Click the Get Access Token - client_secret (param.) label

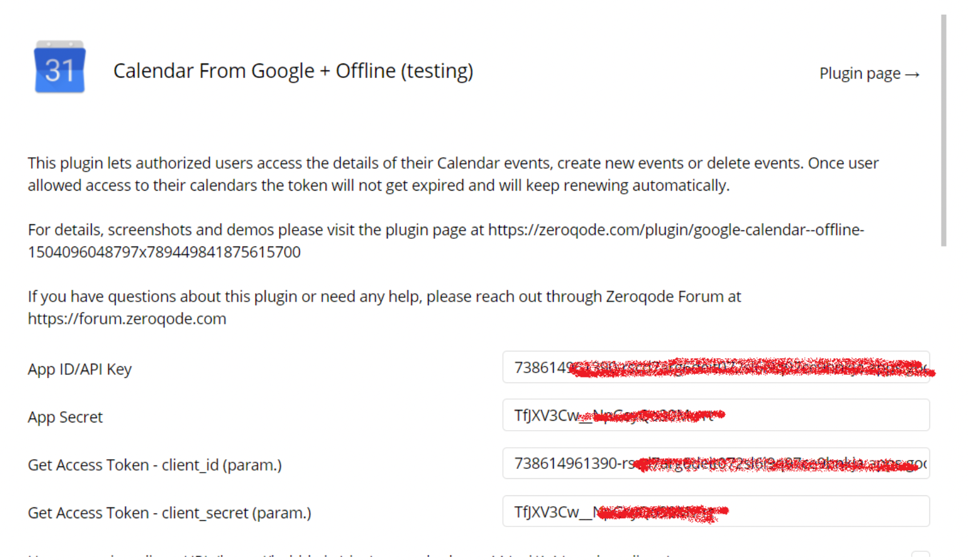point(170,513)
